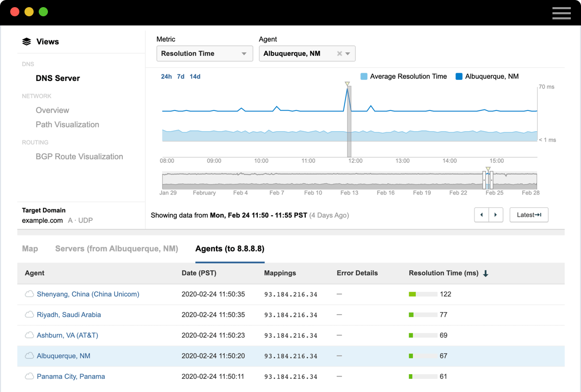Click the sort arrow on Resolution Time column
This screenshot has width=581, height=392.
coord(485,273)
